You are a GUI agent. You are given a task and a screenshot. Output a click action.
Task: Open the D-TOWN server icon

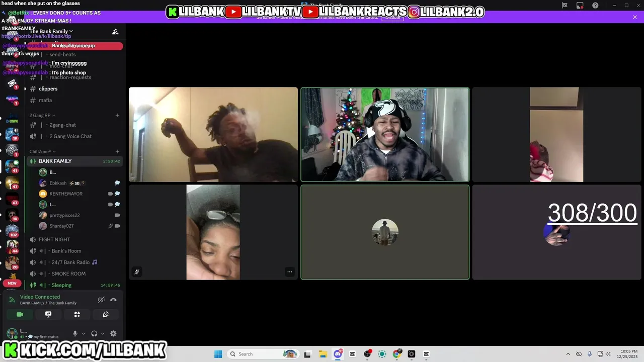(x=12, y=118)
